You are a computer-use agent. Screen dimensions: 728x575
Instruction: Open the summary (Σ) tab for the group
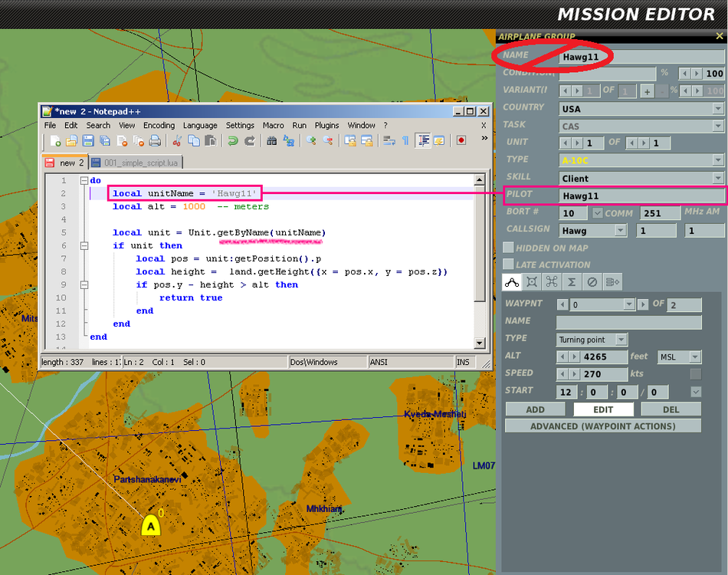click(571, 281)
